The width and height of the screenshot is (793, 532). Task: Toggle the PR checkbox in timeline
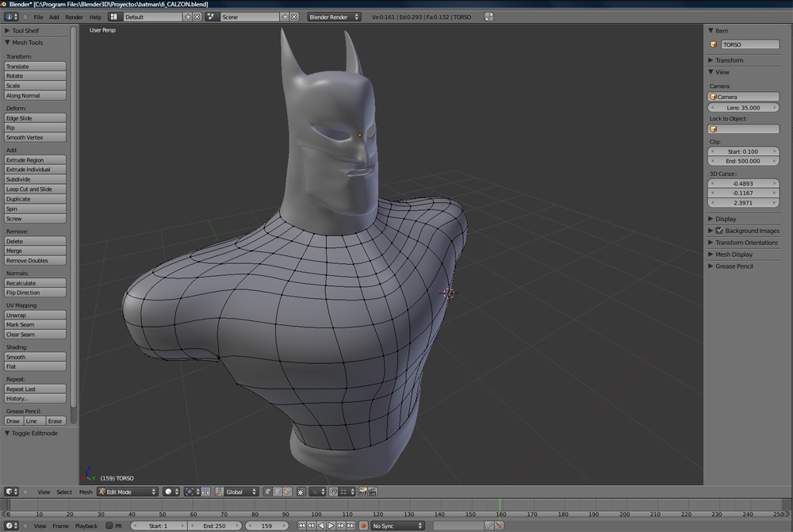(x=109, y=526)
